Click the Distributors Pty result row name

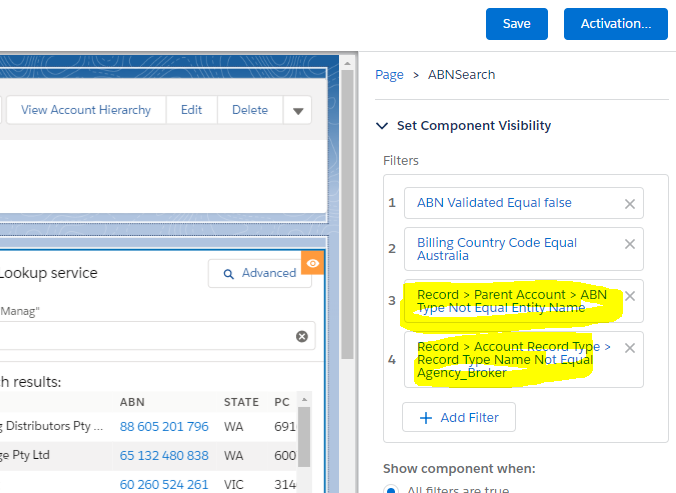pos(52,426)
